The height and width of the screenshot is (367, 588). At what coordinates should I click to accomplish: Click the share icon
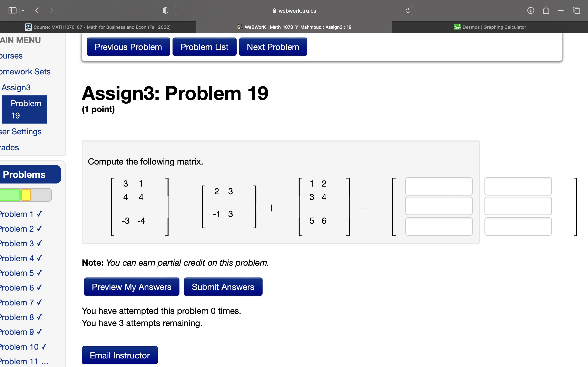click(546, 10)
